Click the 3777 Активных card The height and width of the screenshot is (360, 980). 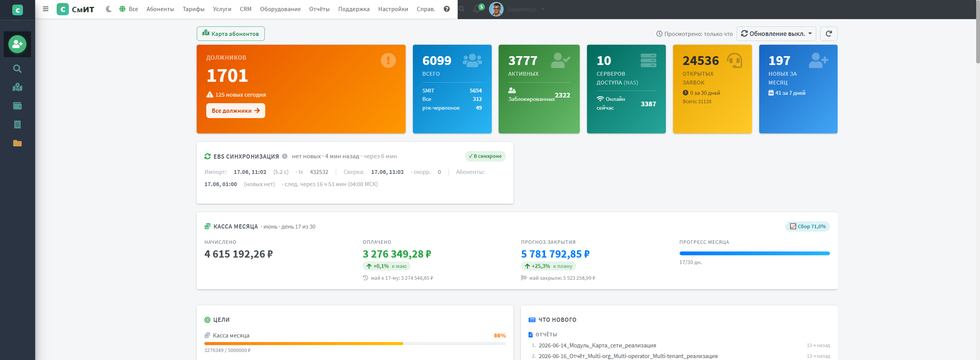click(539, 89)
